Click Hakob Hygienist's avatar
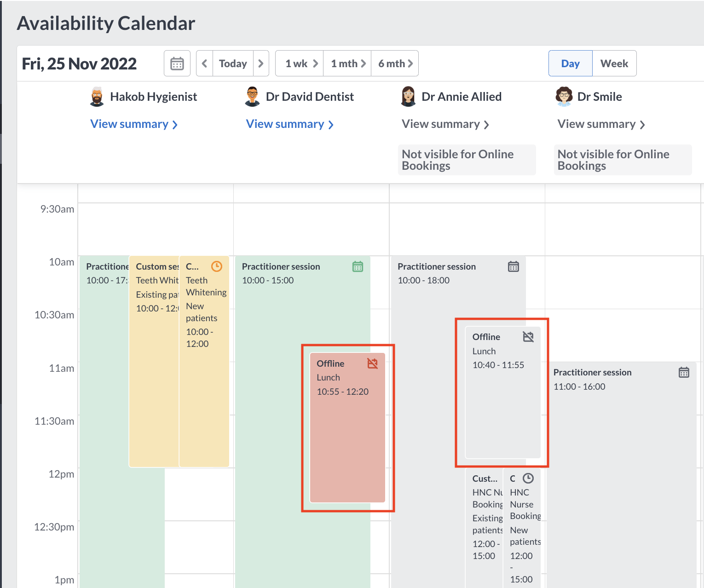704x588 pixels. pos(96,96)
